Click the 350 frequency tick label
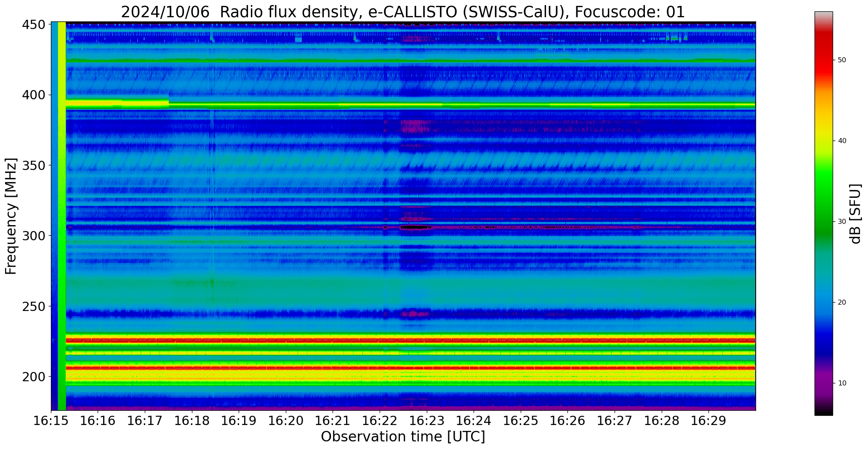 [x=34, y=166]
